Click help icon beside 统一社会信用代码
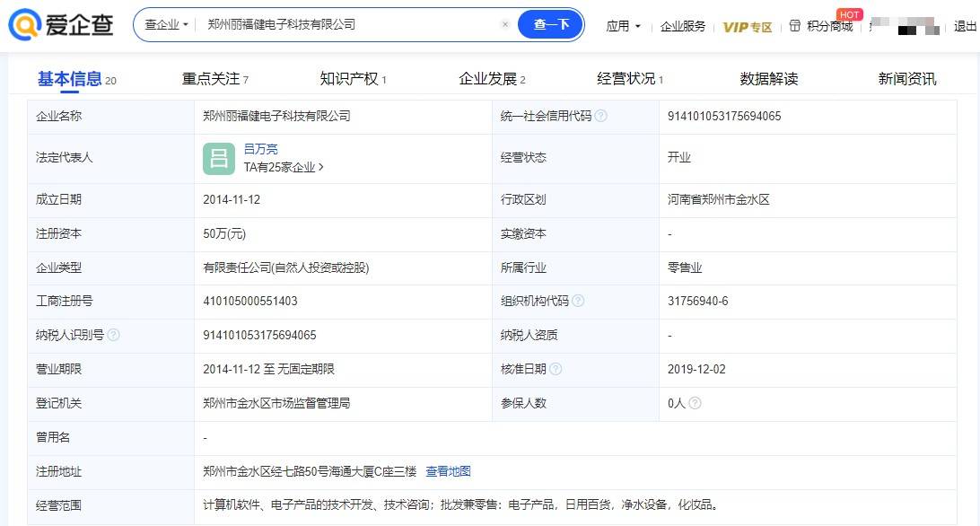This screenshot has width=980, height=526. 601,116
